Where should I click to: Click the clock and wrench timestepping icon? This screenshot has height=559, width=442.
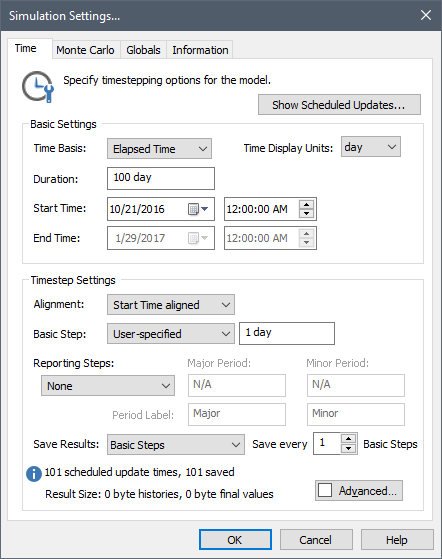tap(38, 87)
